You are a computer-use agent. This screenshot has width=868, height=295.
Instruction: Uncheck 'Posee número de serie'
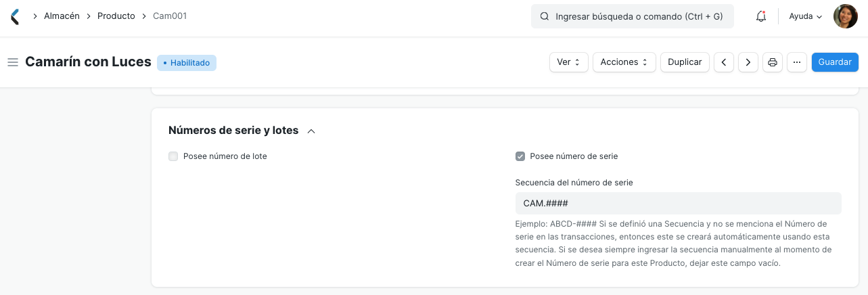point(520,156)
